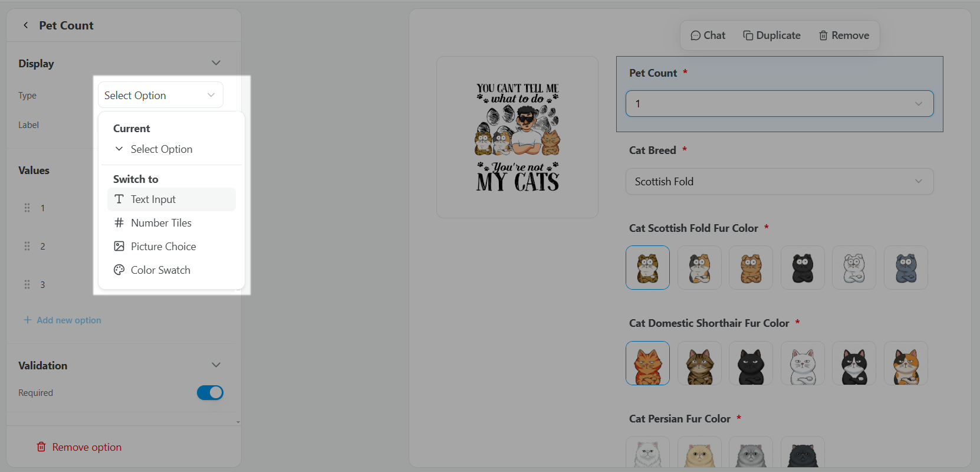
Task: Collapse the Validation section chevron
Action: [x=216, y=365]
